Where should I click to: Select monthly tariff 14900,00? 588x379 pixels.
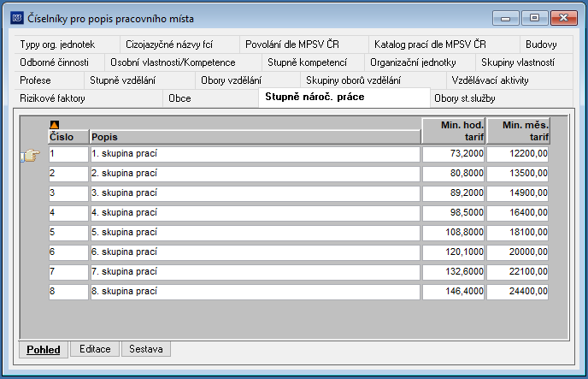[518, 193]
